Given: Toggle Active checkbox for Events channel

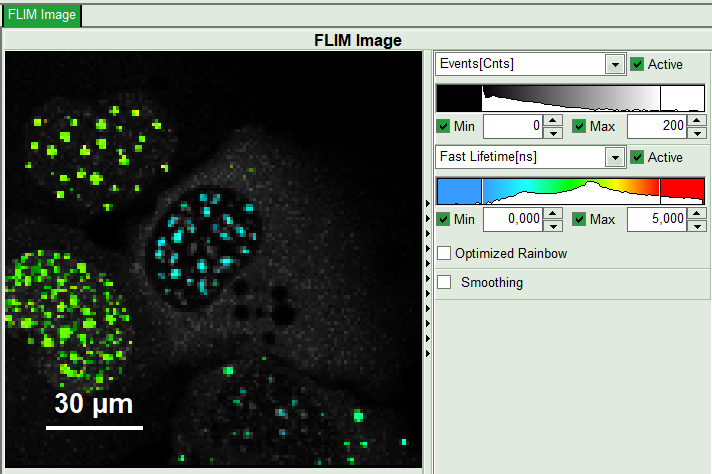Looking at the screenshot, I should [x=638, y=64].
